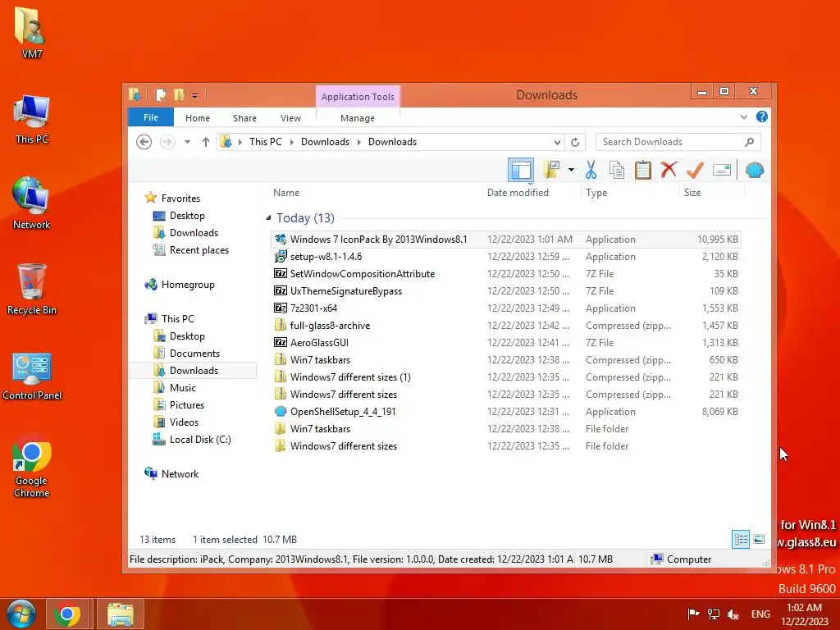Open the Classic Explorer shell settings icon
This screenshot has height=630, width=840.
(755, 171)
